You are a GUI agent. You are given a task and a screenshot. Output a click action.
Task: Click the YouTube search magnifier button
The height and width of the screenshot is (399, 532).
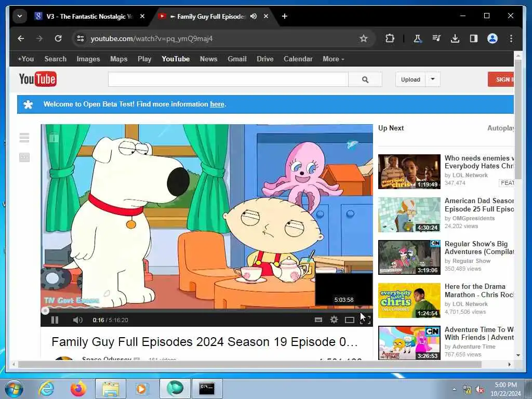(x=365, y=79)
